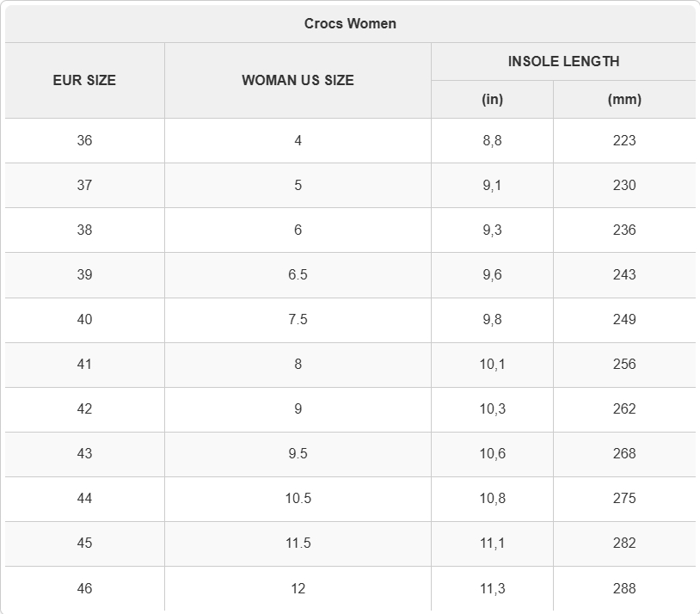Select the 288 mm cell

coord(624,588)
